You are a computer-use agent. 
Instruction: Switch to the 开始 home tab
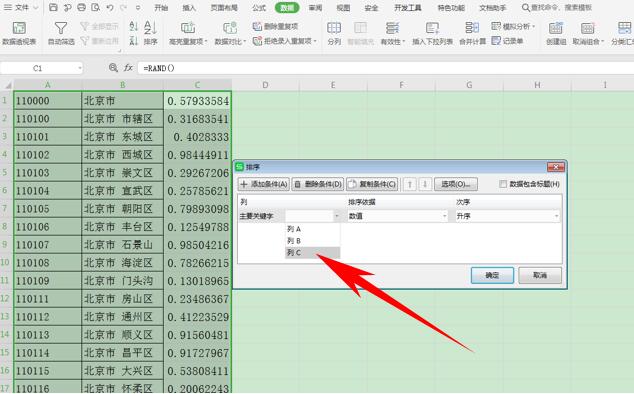tap(161, 8)
